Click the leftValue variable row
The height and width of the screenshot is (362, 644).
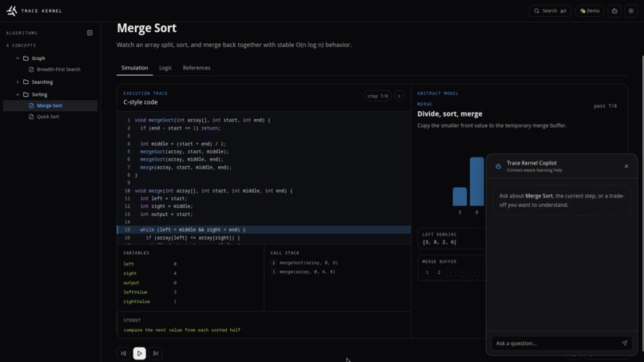pos(150,292)
